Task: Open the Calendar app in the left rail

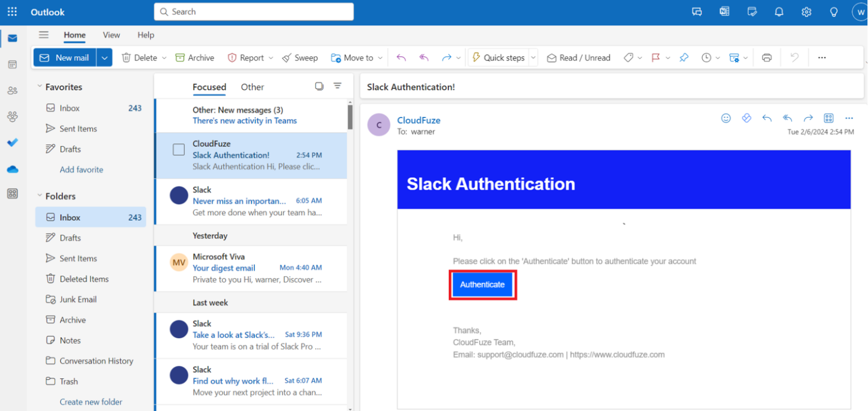Action: click(12, 64)
